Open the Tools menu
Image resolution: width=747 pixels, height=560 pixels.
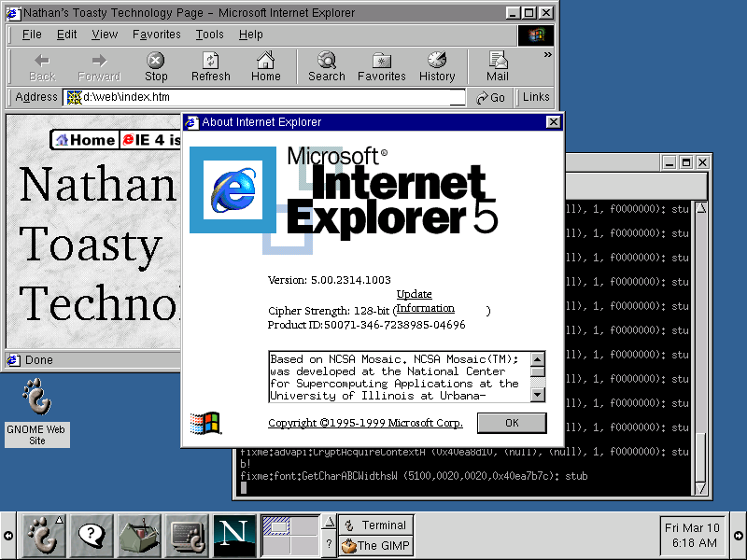pos(209,35)
